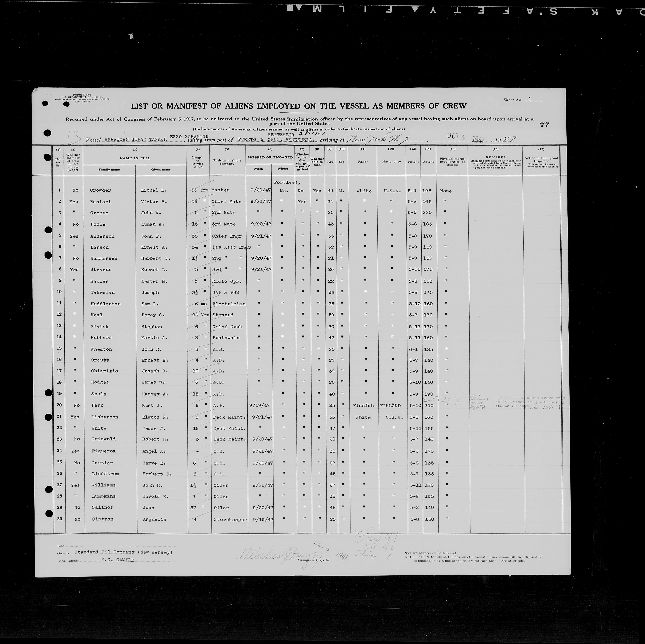Click the family name "Huddleston"
The height and width of the screenshot is (644, 645).
pos(105,304)
